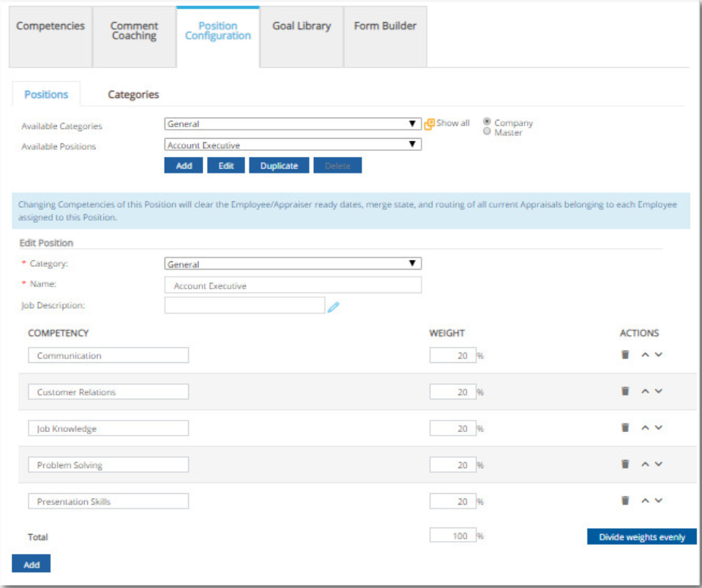
Task: Edit job description with pencil icon
Action: (334, 307)
